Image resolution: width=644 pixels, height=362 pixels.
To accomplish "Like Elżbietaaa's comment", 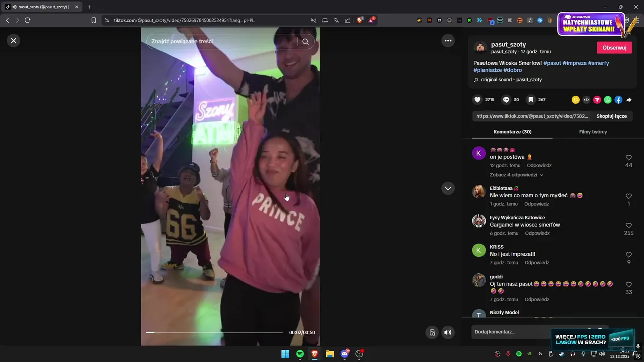I will tap(629, 196).
